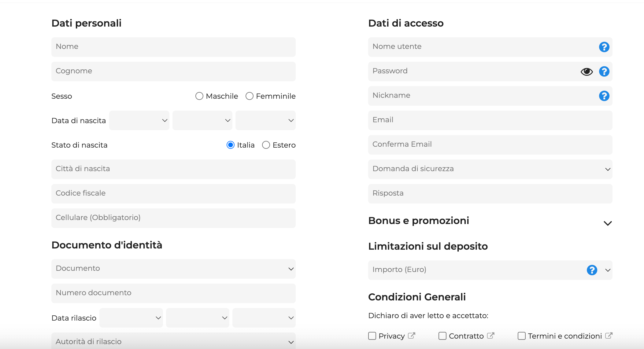This screenshot has width=644, height=349.
Task: Open Domanda di sicurezza dropdown
Action: (x=490, y=169)
